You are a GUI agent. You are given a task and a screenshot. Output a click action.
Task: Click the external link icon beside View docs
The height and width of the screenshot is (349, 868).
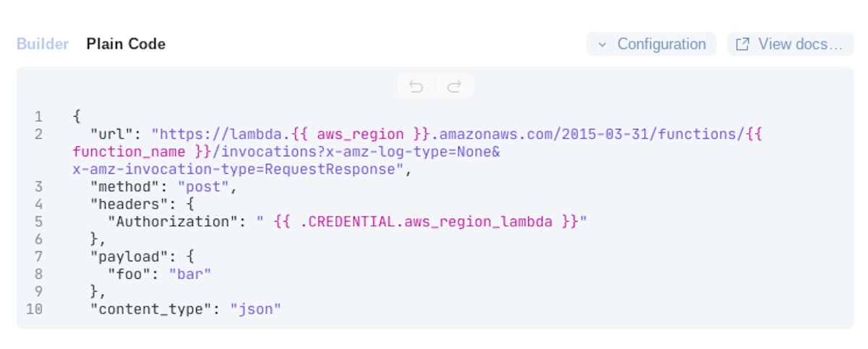[742, 44]
